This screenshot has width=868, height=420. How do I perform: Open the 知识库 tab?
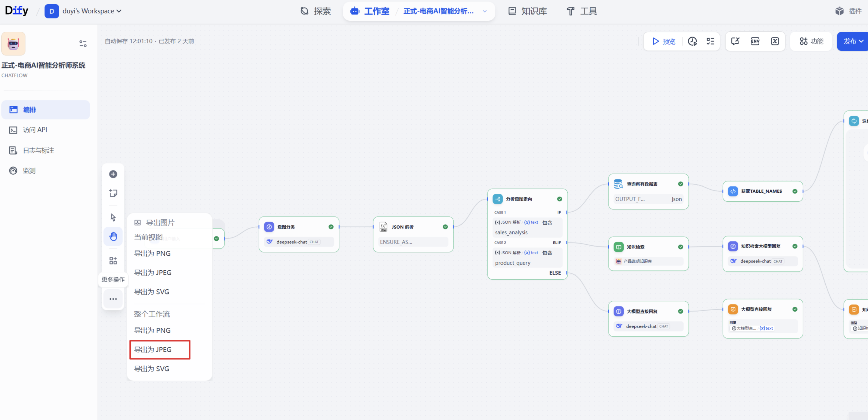[527, 11]
